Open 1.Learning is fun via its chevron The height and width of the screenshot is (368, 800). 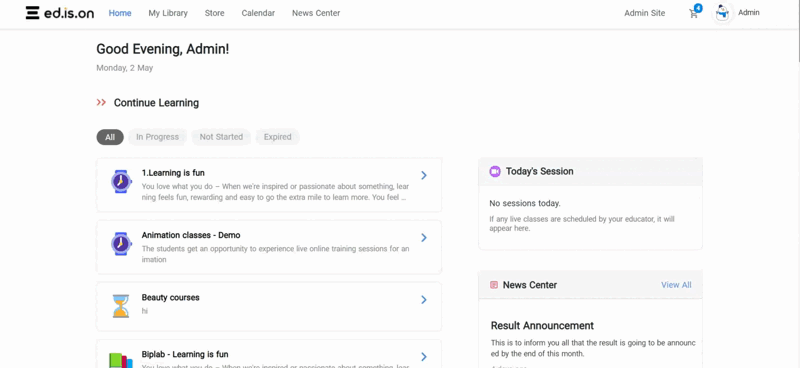pos(424,175)
